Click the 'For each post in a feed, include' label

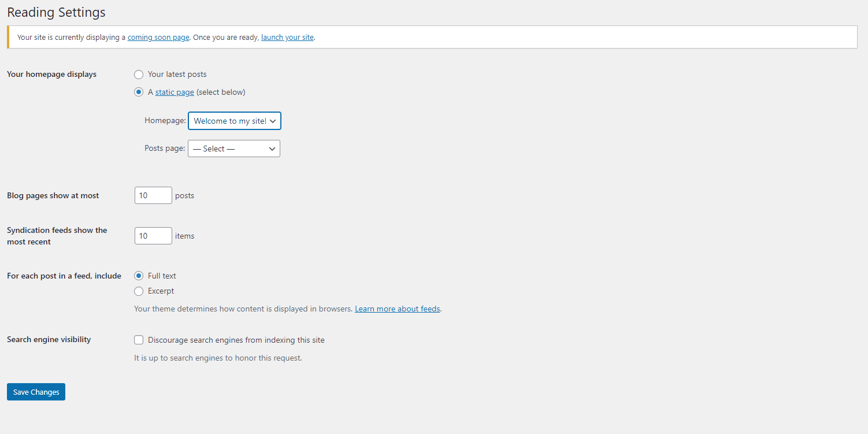coord(64,276)
